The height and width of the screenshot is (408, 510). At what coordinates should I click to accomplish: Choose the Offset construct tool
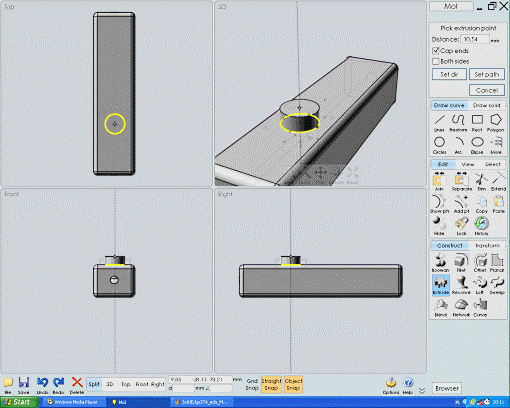[480, 263]
